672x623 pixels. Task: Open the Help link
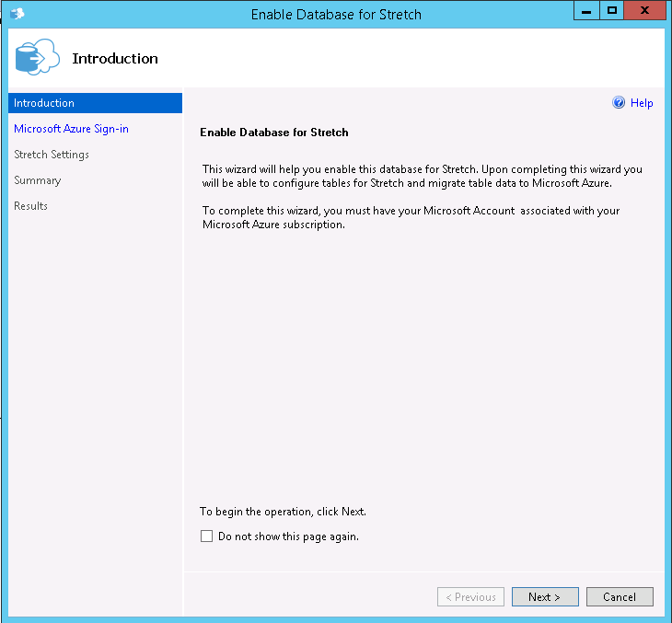[x=642, y=103]
